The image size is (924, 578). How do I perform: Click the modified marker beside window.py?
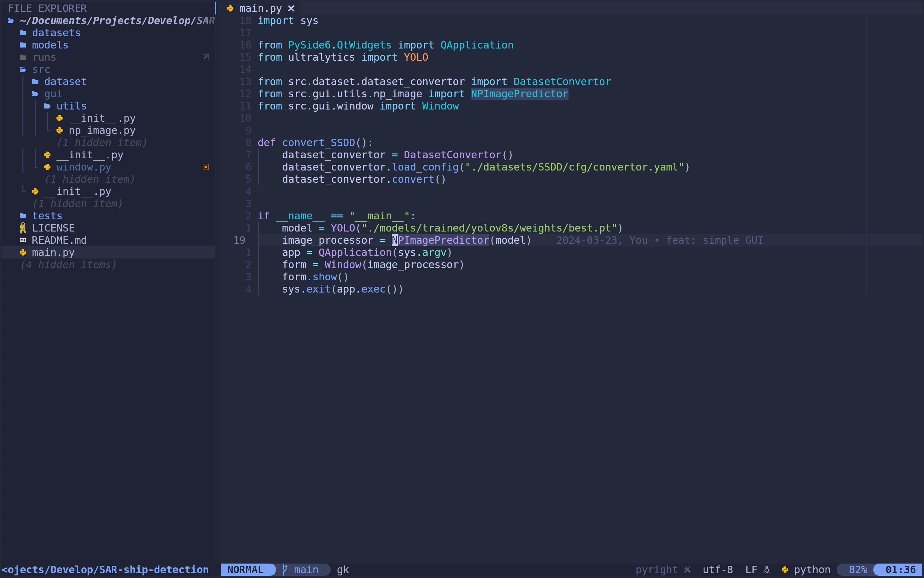(x=206, y=167)
